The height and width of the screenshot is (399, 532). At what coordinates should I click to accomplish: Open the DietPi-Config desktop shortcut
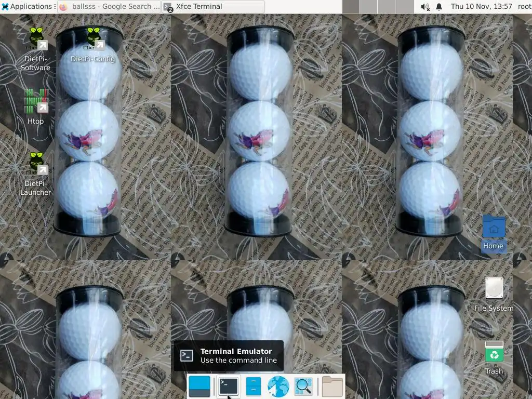click(93, 45)
